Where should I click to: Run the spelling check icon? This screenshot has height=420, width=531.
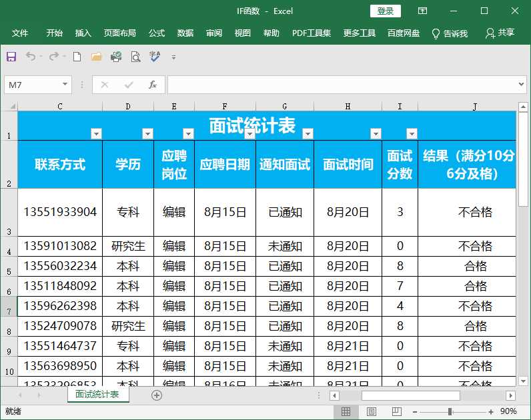click(x=155, y=57)
